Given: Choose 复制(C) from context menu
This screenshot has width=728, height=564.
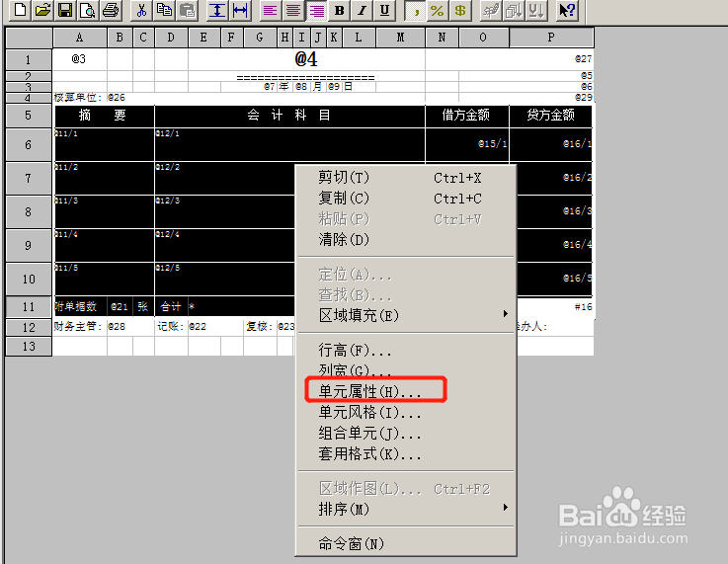Looking at the screenshot, I should coord(406,199).
